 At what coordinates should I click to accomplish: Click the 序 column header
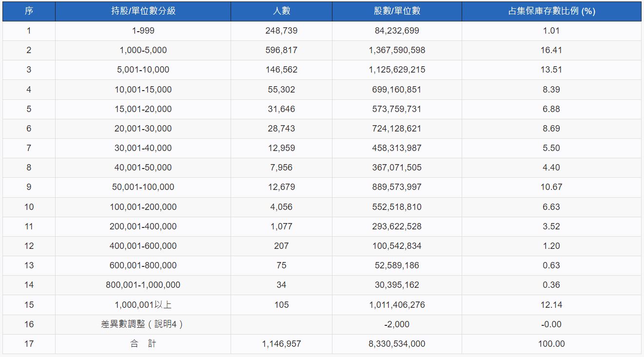click(x=29, y=11)
